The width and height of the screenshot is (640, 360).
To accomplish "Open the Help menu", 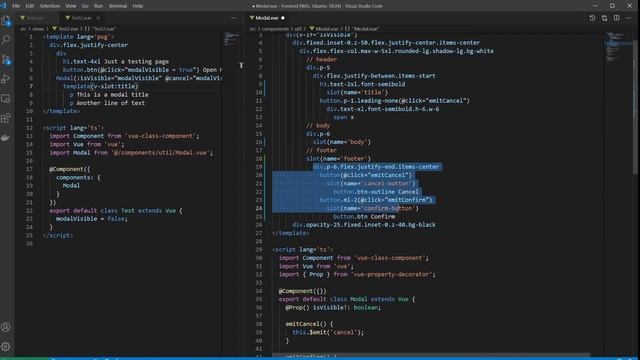I will (x=138, y=6).
